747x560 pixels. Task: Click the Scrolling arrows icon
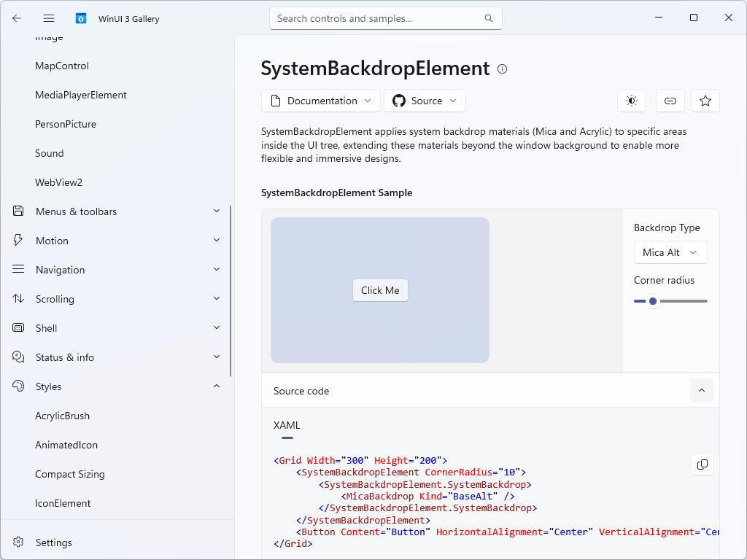(18, 298)
